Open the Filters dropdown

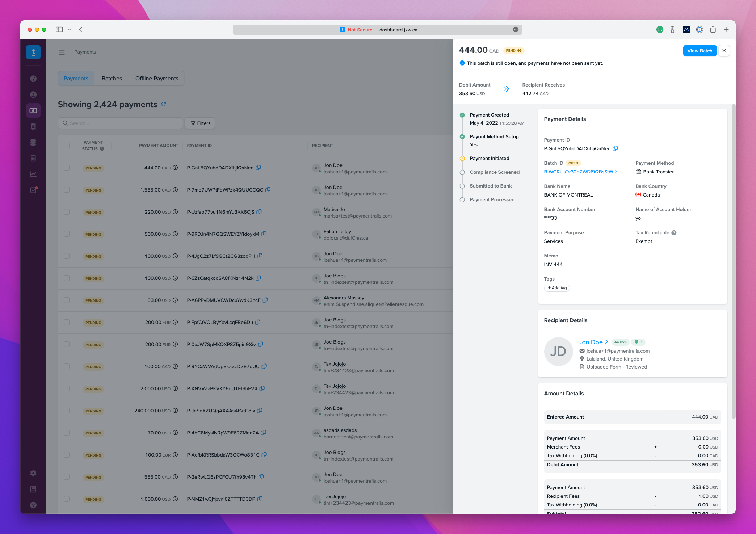(x=200, y=123)
